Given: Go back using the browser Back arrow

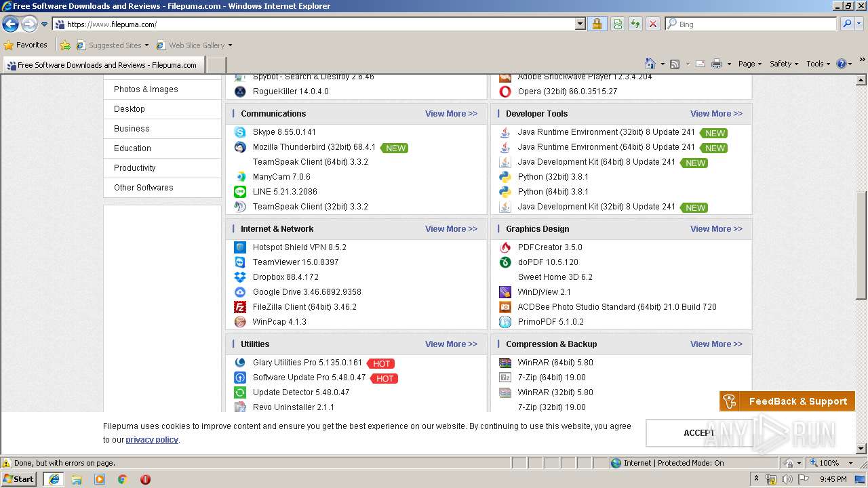Looking at the screenshot, I should (10, 24).
